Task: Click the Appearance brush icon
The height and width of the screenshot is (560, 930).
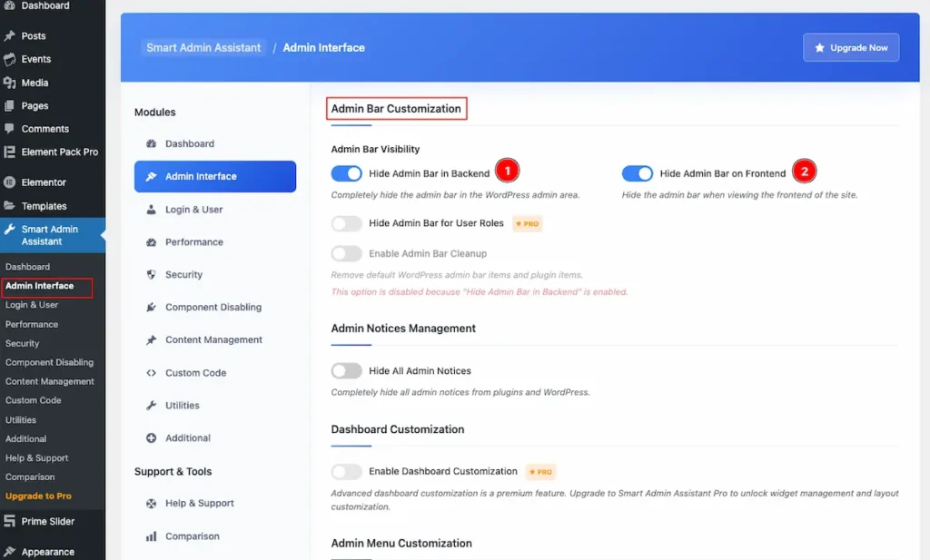Action: 9,551
